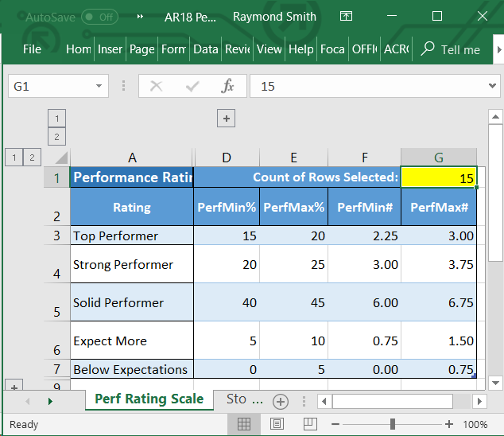
Task: Open the Data ribbon tab
Action: (205, 49)
